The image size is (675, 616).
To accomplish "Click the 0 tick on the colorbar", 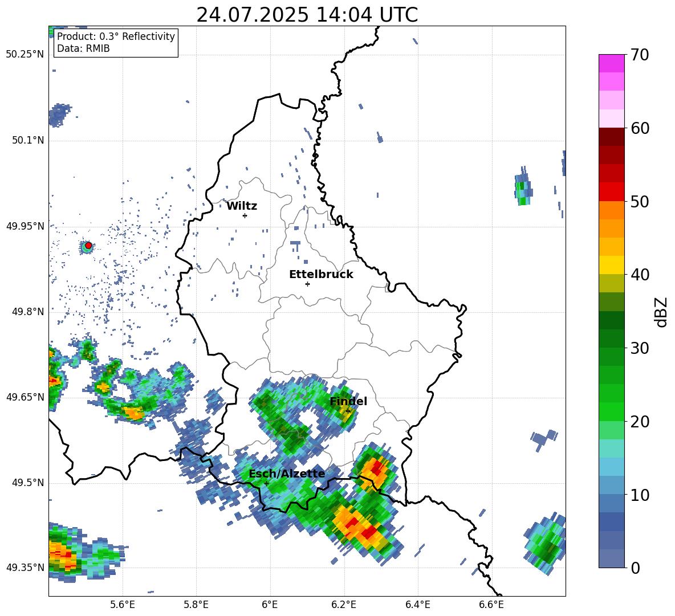I will [x=636, y=568].
